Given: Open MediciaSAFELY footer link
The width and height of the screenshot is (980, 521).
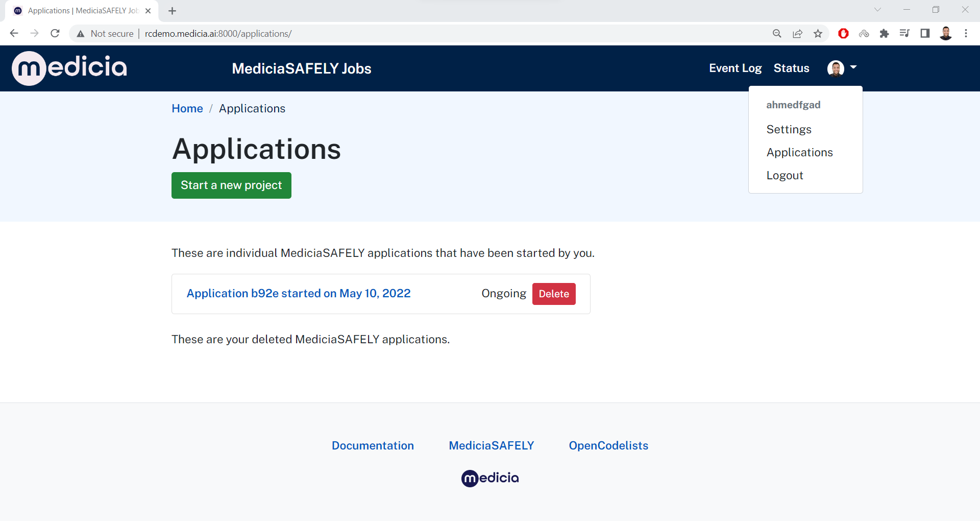Looking at the screenshot, I should tap(492, 445).
